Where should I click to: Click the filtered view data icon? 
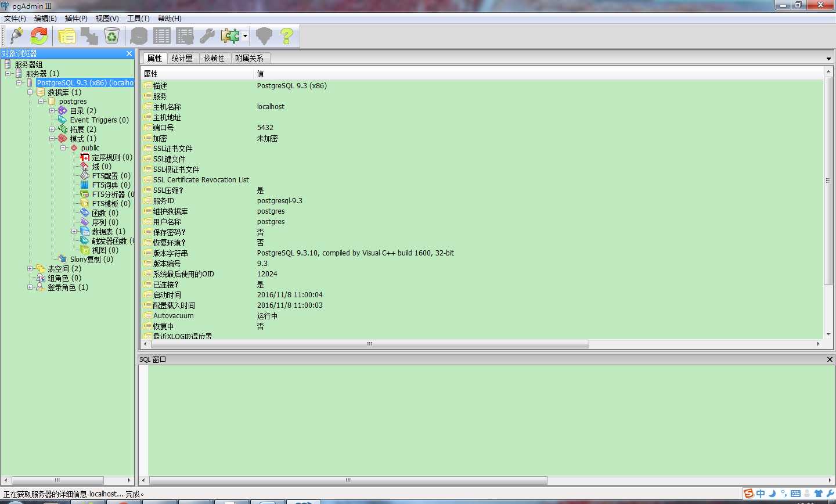185,36
